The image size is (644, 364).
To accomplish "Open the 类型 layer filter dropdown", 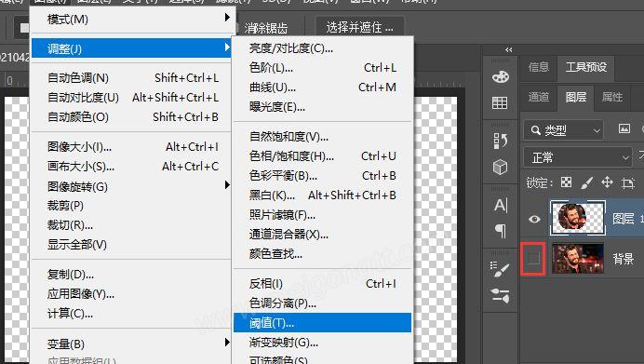I will pos(564,130).
